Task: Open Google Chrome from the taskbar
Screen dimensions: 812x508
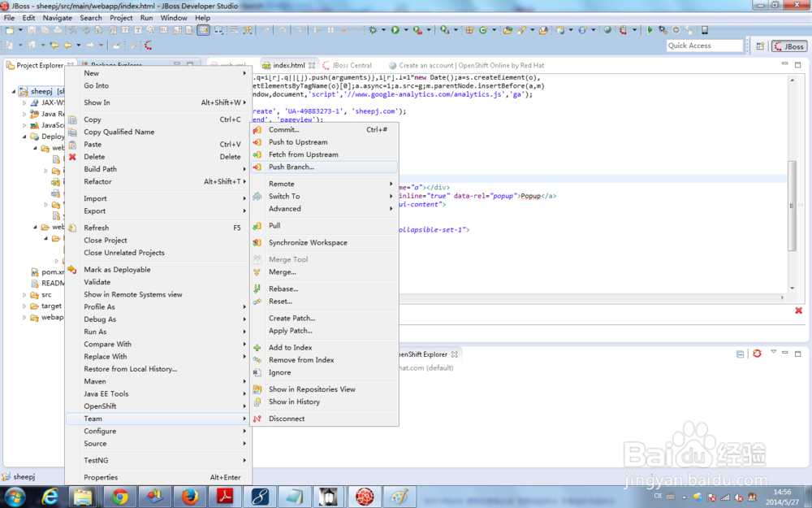Action: point(119,497)
